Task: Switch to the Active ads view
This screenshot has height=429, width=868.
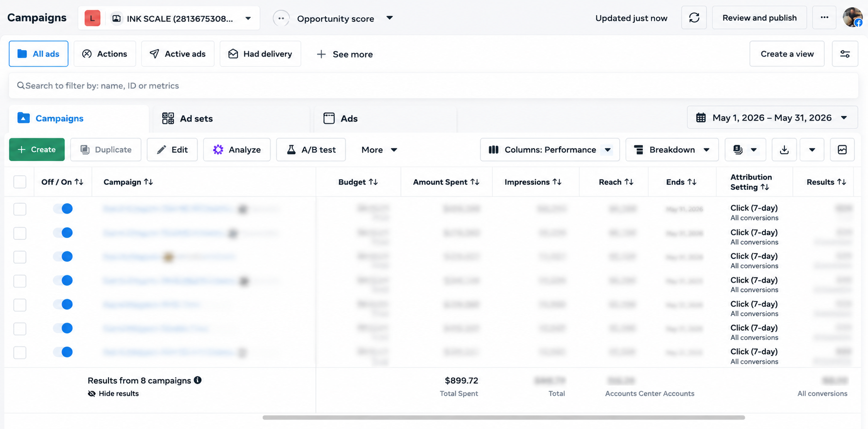Action: pos(178,54)
